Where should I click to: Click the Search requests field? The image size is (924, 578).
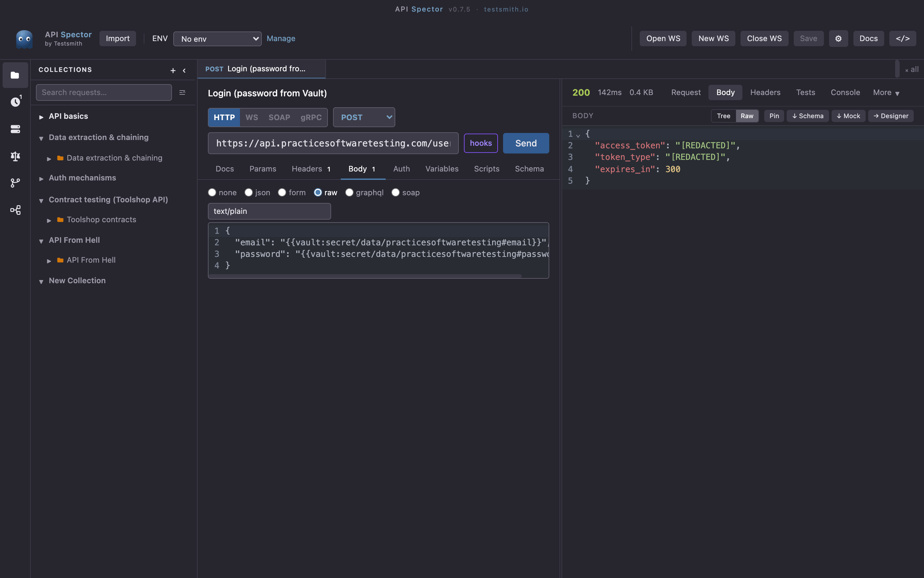point(104,92)
